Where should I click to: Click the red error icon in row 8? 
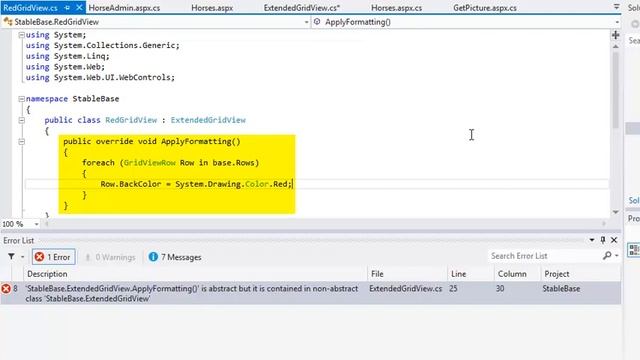(6, 289)
